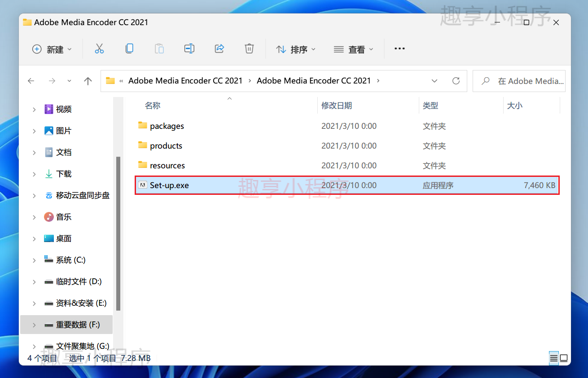Go up one folder level
588x378 pixels.
(88, 81)
